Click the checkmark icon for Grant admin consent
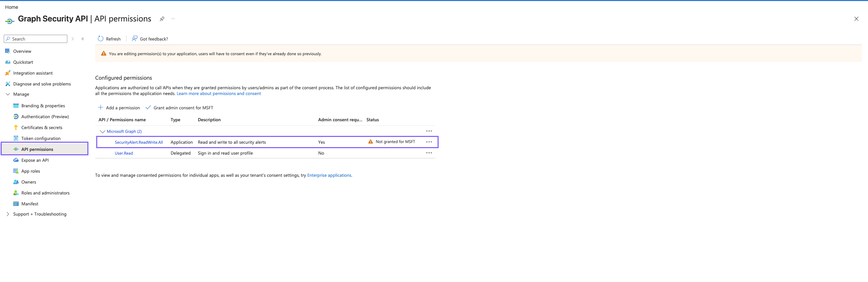 (148, 108)
